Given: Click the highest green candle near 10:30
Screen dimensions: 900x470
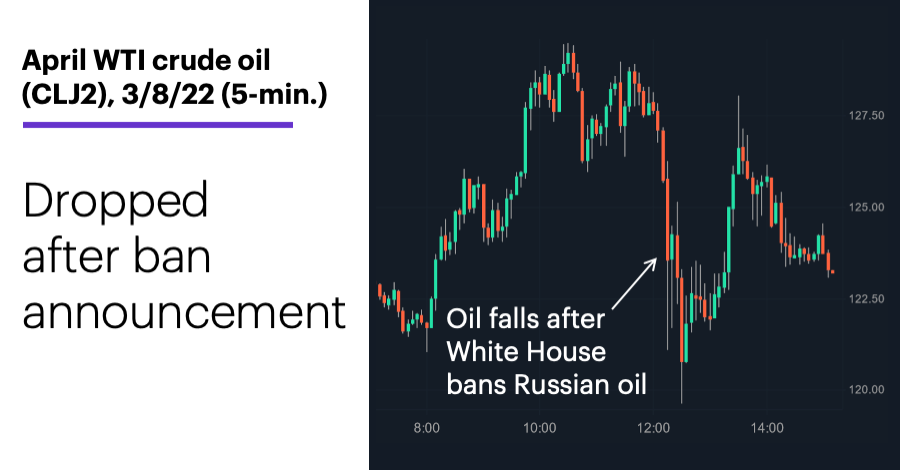Looking at the screenshot, I should click(568, 59).
